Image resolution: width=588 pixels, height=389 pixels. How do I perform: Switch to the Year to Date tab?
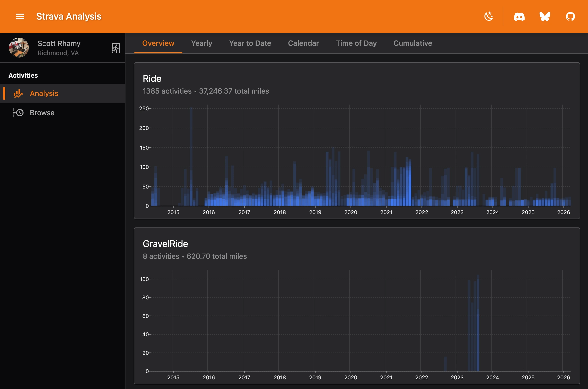click(x=250, y=43)
